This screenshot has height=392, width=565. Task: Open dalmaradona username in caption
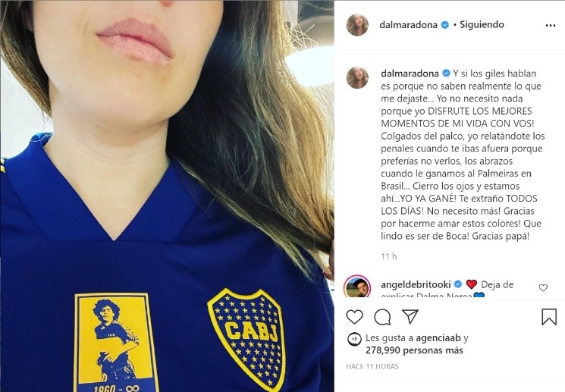click(x=410, y=74)
